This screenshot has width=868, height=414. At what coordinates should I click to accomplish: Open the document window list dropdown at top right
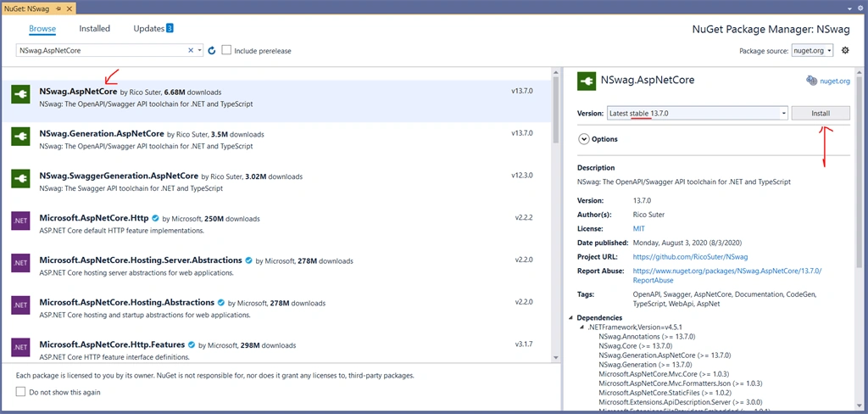[849, 8]
